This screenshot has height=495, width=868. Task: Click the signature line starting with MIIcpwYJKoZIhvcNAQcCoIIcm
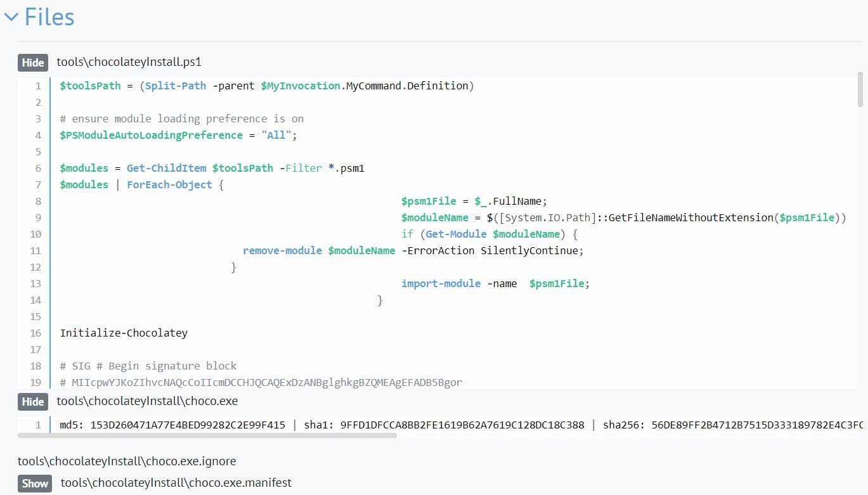[261, 382]
